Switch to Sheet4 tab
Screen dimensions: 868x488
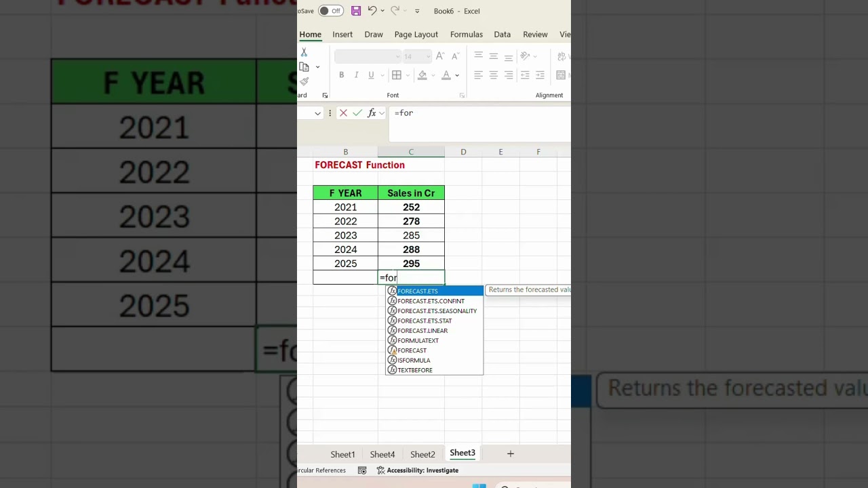tap(382, 454)
